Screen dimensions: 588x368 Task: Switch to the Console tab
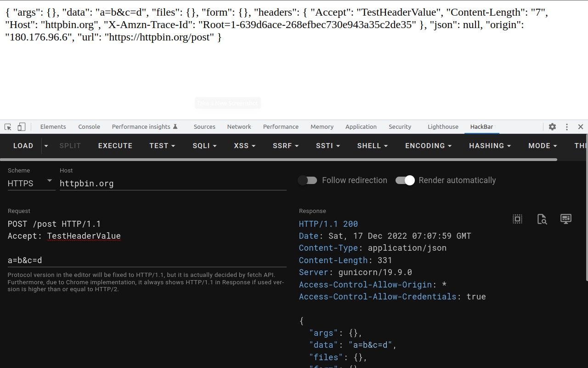pos(89,127)
